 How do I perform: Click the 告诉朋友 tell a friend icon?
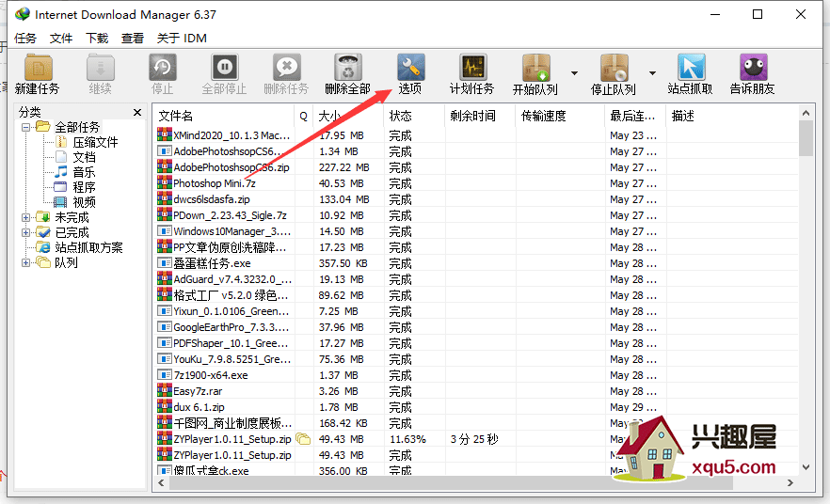pyautogui.click(x=753, y=68)
